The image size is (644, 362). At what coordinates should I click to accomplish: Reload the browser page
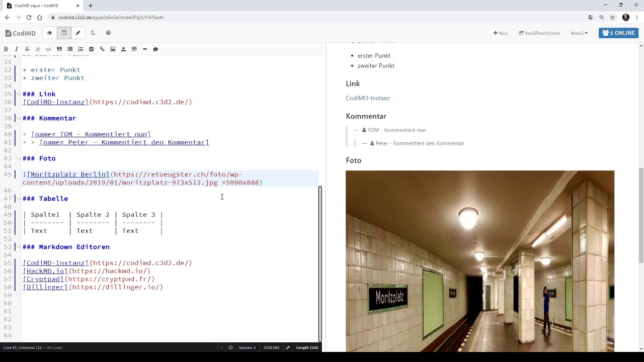[x=29, y=17]
